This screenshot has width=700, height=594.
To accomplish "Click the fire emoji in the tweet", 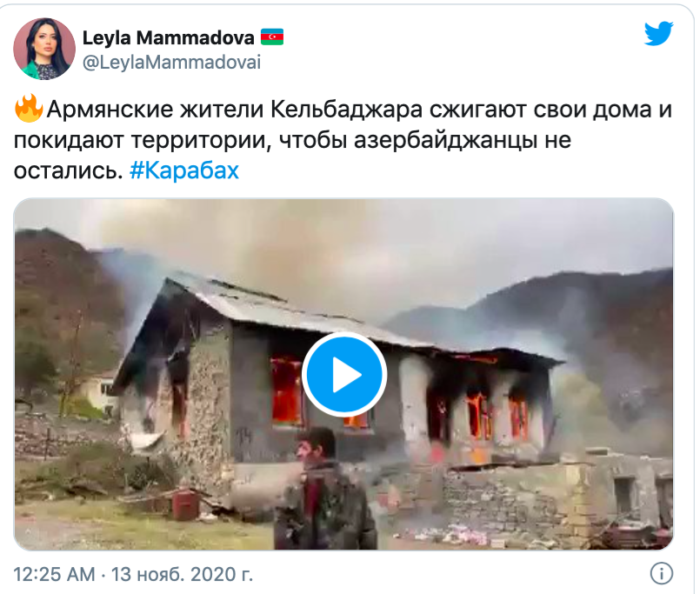I will click(29, 109).
